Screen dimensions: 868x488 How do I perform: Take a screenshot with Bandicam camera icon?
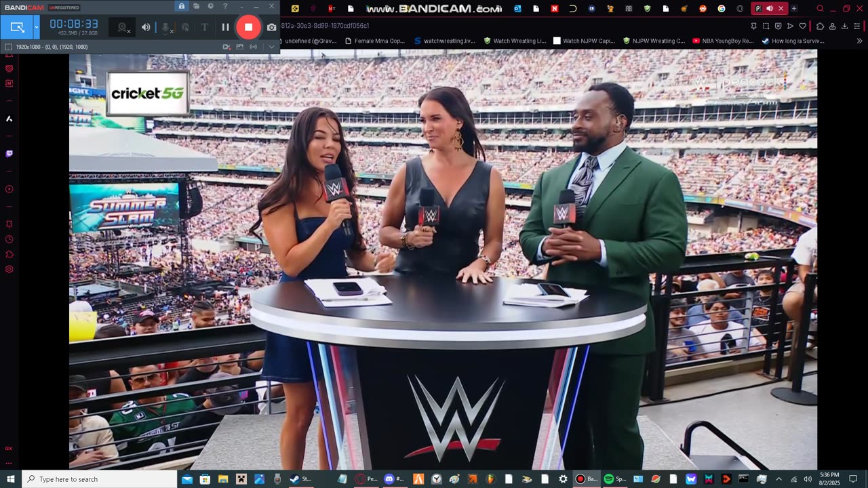[x=271, y=27]
